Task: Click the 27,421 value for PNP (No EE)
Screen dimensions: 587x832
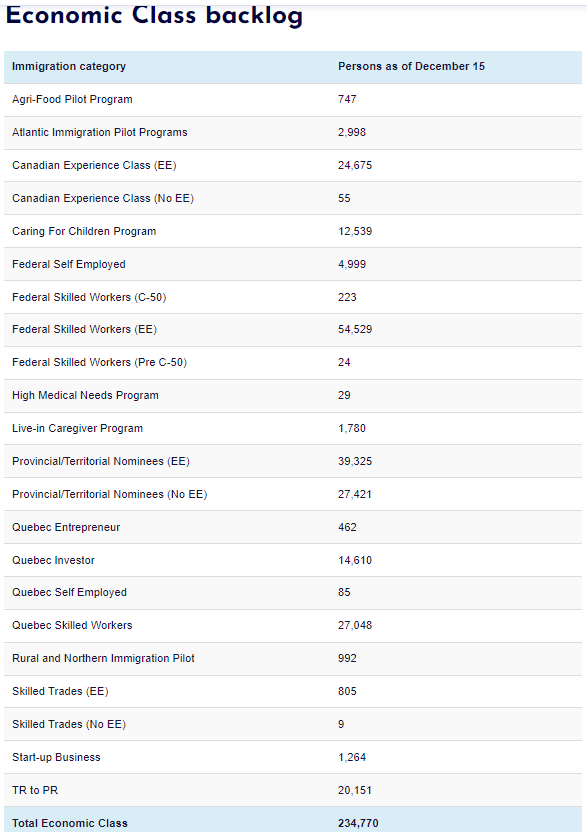Action: [355, 495]
